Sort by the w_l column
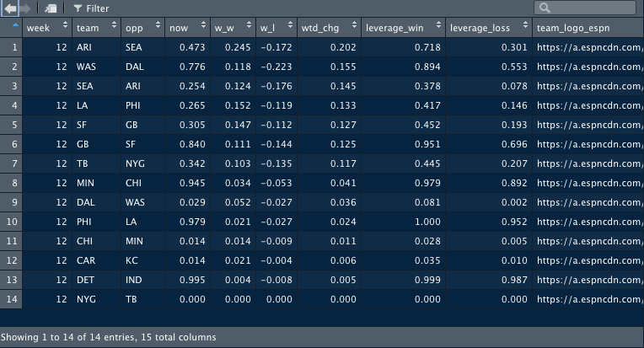 click(276, 28)
